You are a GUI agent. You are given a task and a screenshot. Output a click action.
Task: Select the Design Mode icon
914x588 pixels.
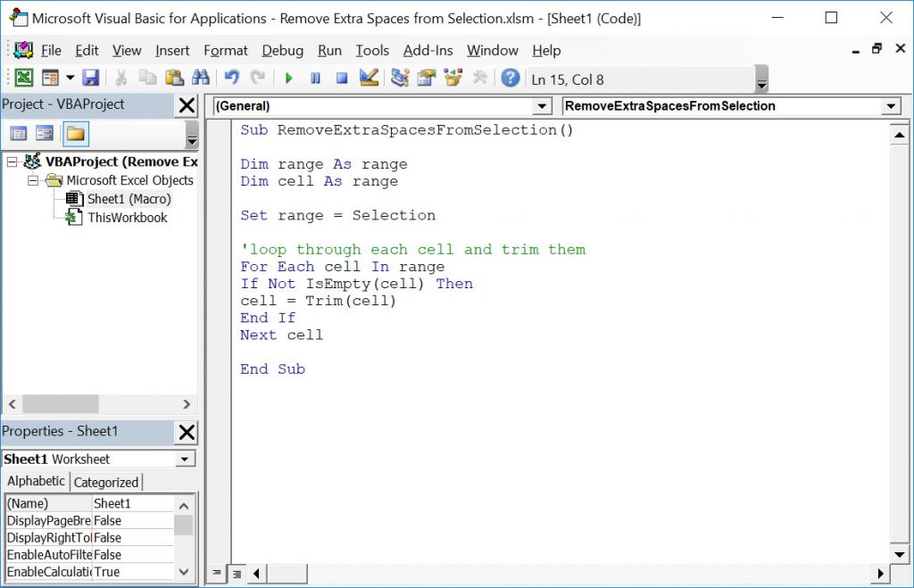(x=370, y=79)
